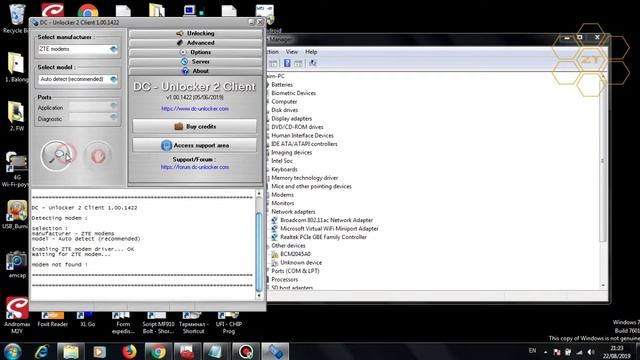This screenshot has height=360, width=640.
Task: Select Ports (COM & LPT) in the tree
Action: coord(295,271)
